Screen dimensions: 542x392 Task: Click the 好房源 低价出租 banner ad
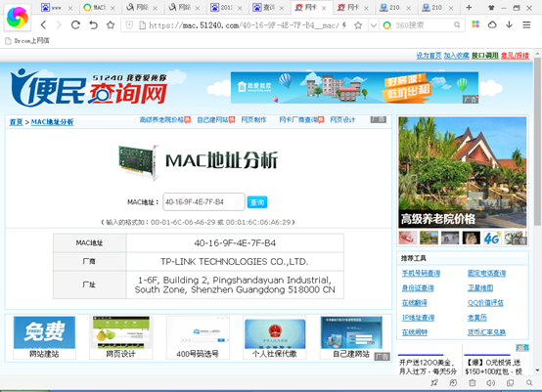click(355, 88)
